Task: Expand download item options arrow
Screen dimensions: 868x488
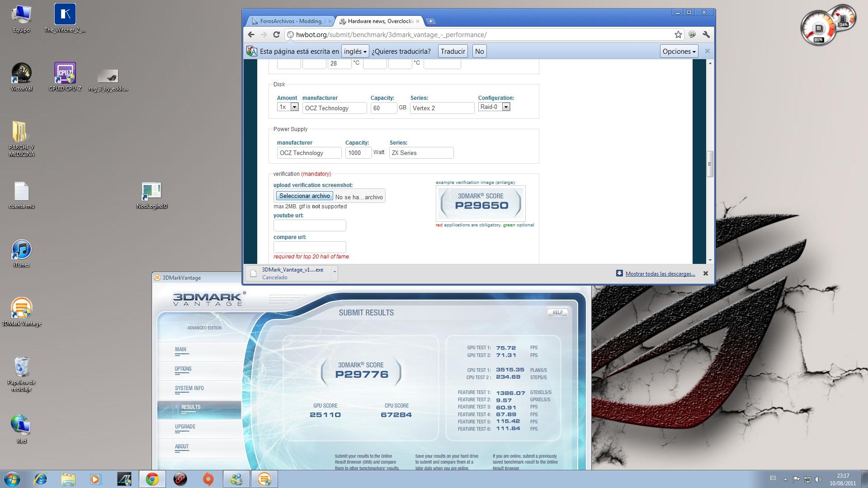Action: 335,272
